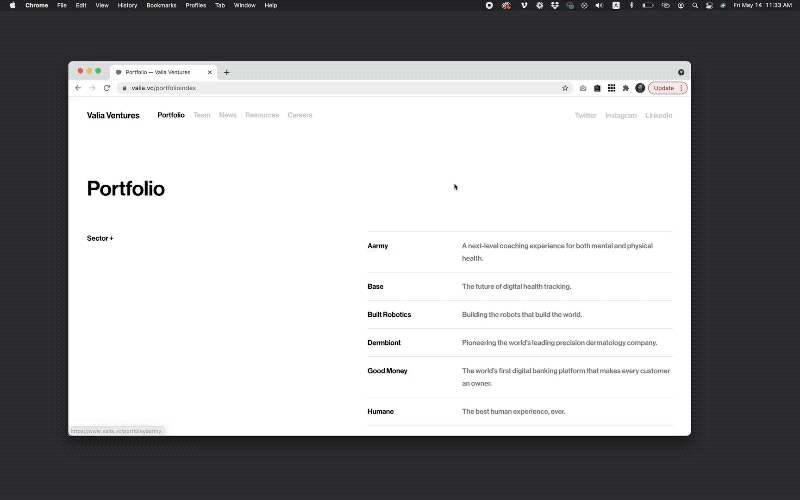Open Spotlight search in the menu bar
800x500 pixels.
click(694, 5)
